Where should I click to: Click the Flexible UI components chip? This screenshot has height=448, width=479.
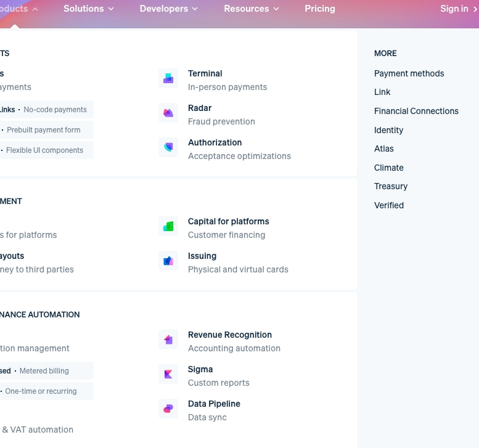click(x=46, y=150)
